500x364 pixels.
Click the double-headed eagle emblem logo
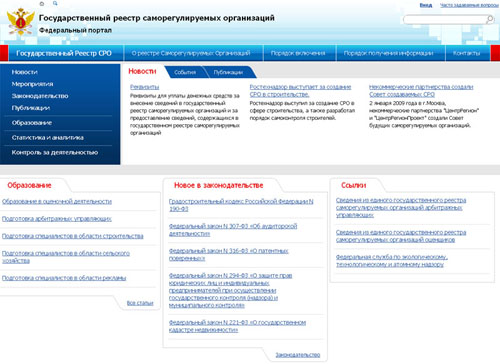coord(21,22)
